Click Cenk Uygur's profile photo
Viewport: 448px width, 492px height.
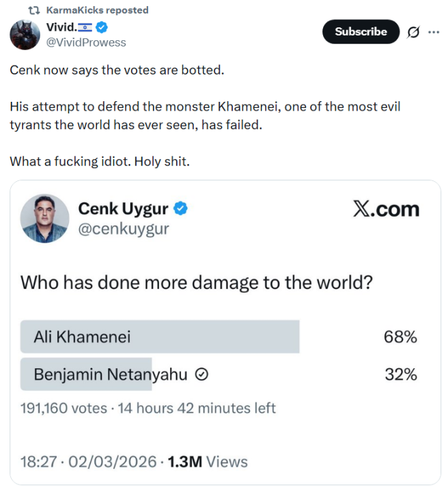pyautogui.click(x=45, y=219)
